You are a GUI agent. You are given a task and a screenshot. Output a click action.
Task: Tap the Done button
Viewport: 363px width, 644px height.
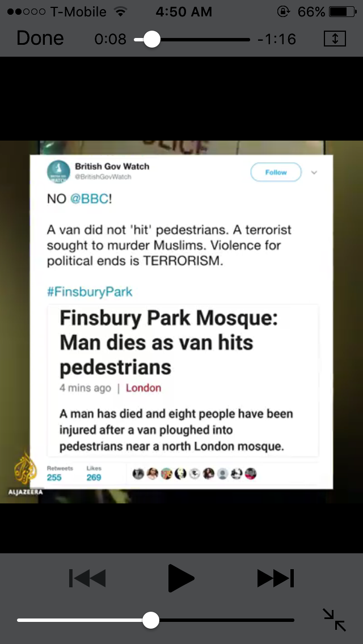(40, 39)
